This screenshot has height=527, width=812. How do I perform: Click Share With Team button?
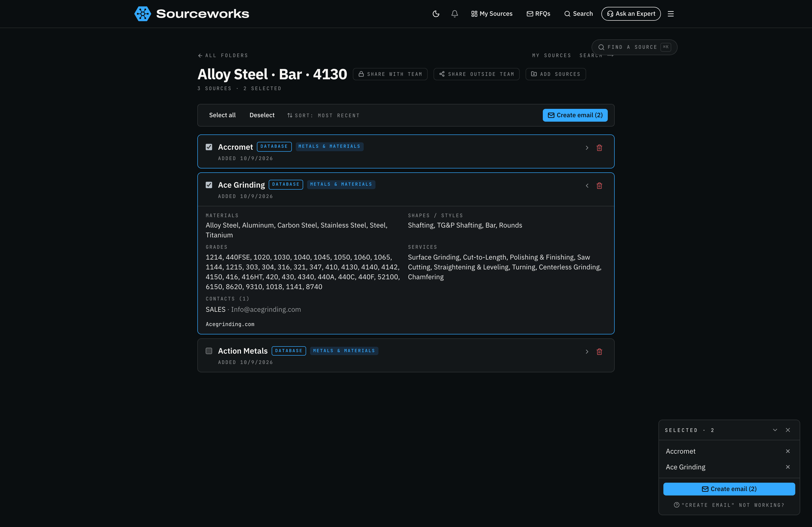tap(390, 74)
